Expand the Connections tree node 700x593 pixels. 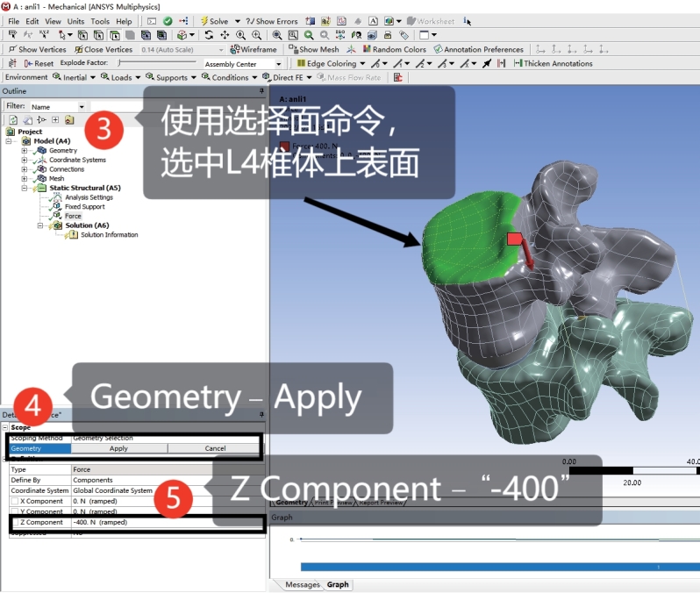(x=24, y=169)
